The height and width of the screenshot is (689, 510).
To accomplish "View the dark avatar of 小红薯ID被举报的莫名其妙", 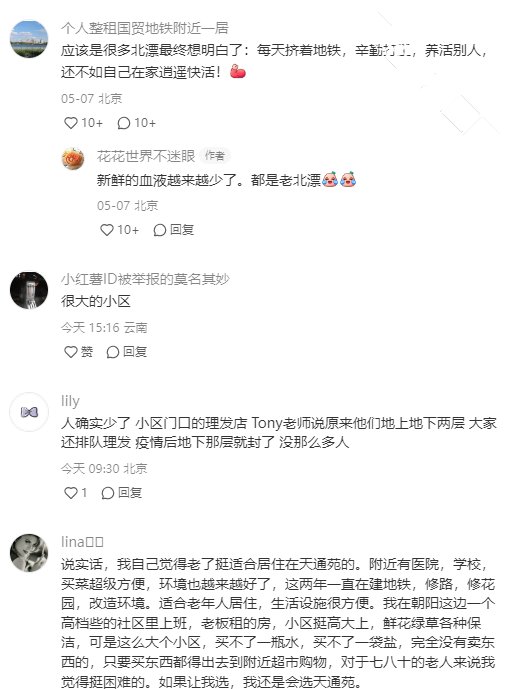I will point(29,290).
